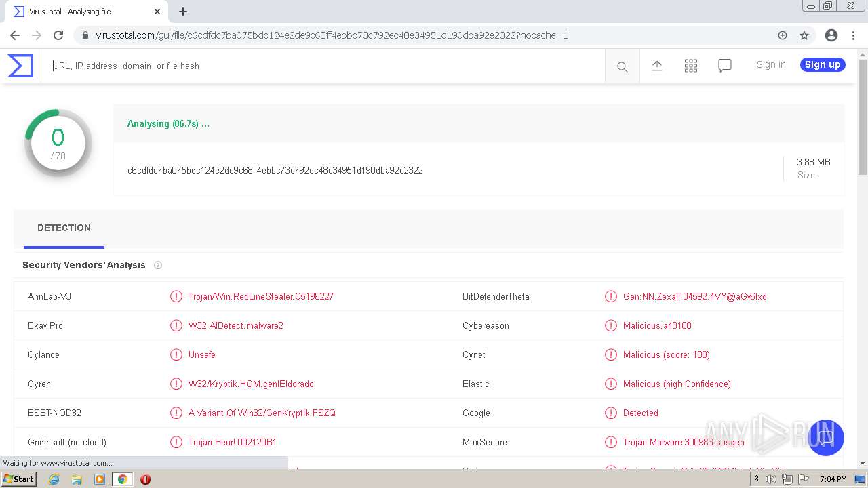The height and width of the screenshot is (488, 868).
Task: Click the install/add circle icon in address bar
Action: (x=783, y=35)
